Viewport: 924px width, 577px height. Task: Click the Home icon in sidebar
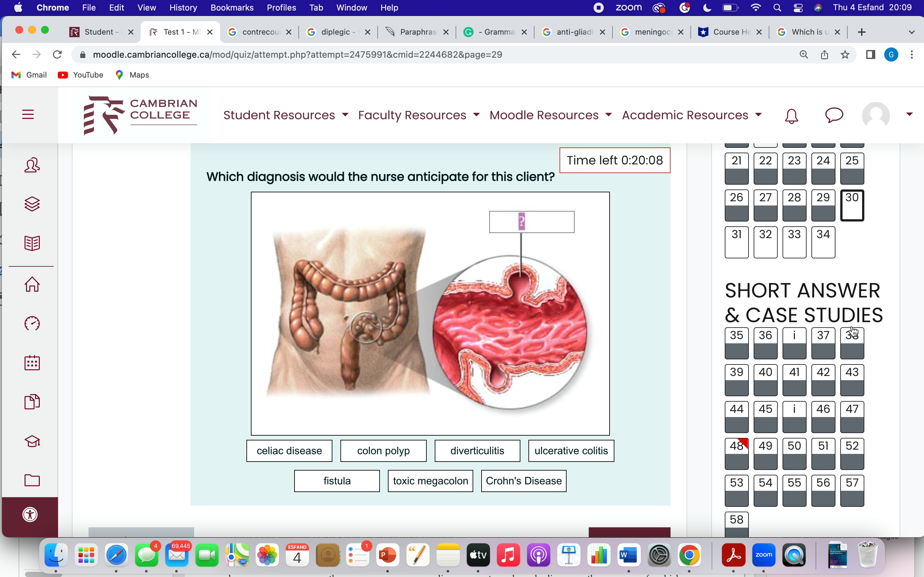coord(32,284)
